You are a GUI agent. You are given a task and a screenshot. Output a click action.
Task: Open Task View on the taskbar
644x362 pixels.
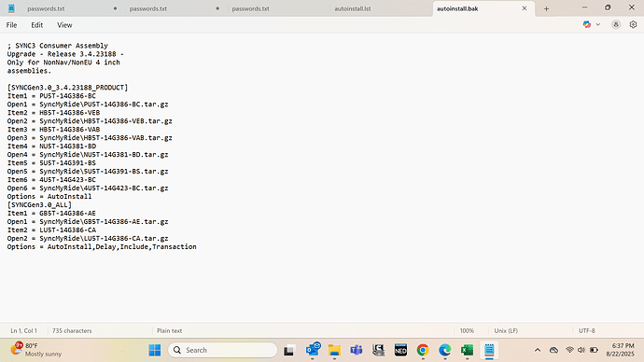[x=289, y=350]
